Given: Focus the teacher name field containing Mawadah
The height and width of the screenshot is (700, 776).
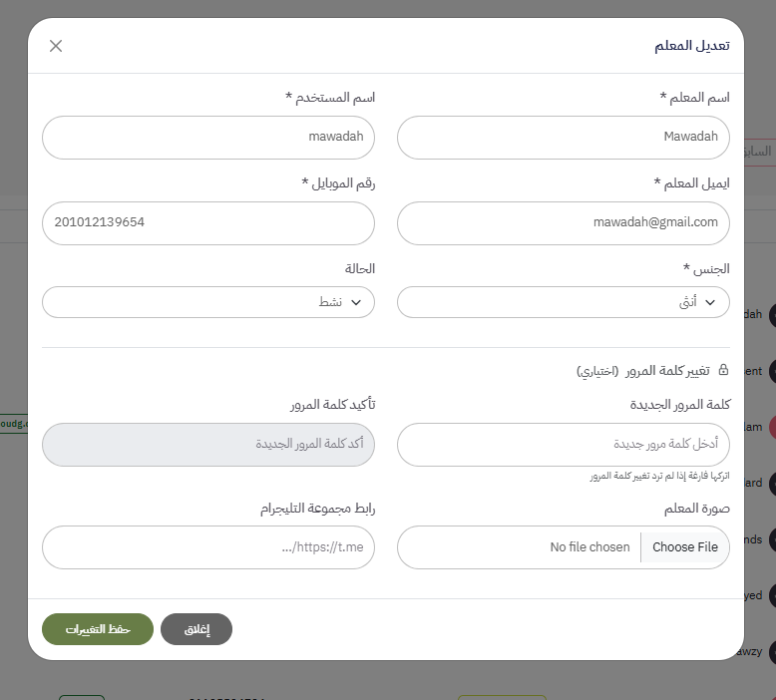Looking at the screenshot, I should click(563, 138).
